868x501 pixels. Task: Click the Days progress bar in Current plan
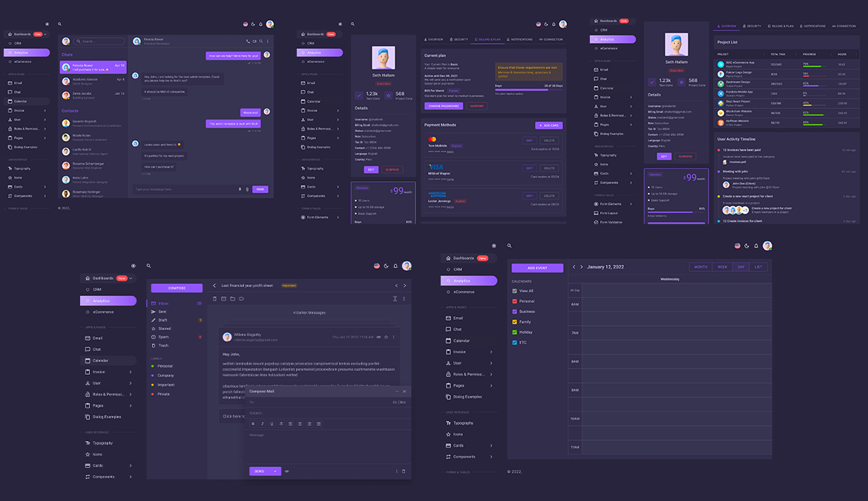tap(529, 91)
